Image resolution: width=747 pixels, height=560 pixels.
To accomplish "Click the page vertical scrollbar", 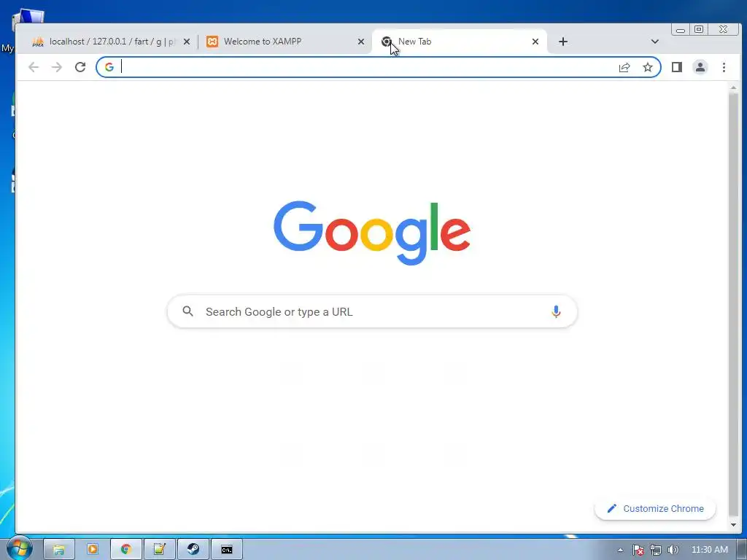I will pyautogui.click(x=732, y=305).
